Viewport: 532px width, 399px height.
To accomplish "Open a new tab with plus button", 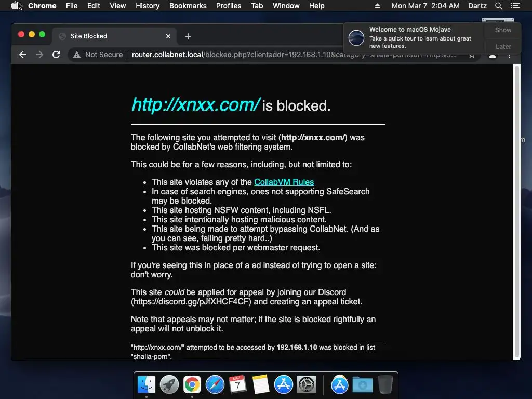I will click(x=188, y=36).
